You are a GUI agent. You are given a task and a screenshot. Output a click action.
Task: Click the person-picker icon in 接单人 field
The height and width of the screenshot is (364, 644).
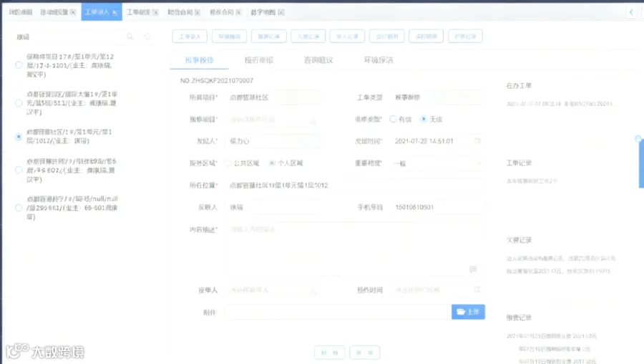(x=313, y=291)
